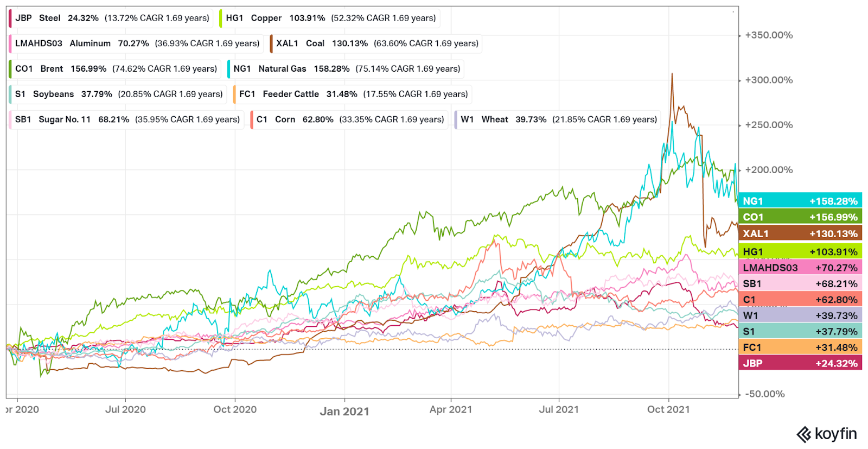
Task: Click the S1 +37.79% price tag
Action: click(800, 331)
